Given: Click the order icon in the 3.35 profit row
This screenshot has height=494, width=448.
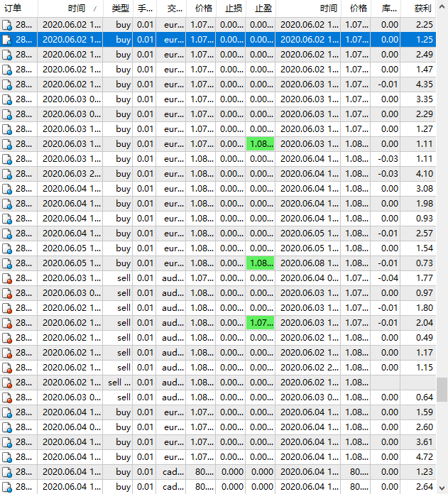Looking at the screenshot, I should click(x=7, y=99).
